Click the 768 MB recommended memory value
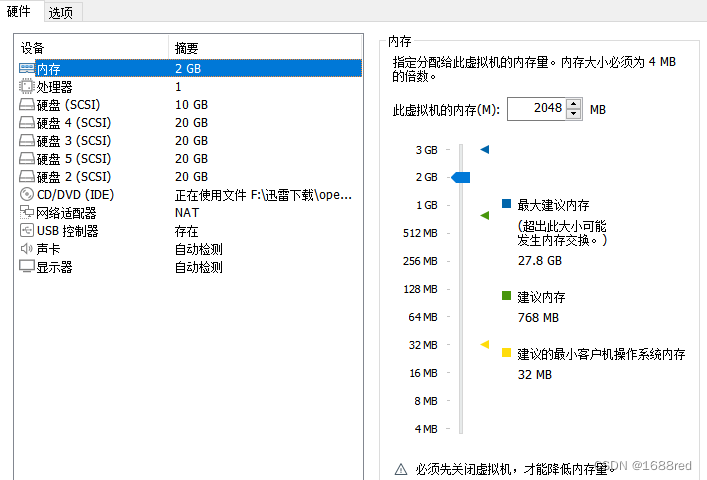Viewport: 707px width, 480px height. [538, 317]
